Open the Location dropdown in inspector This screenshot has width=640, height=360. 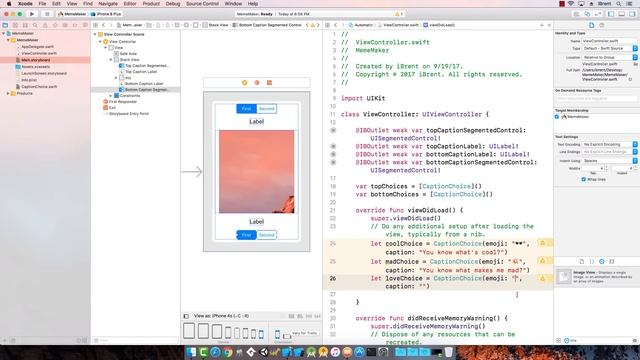point(609,58)
